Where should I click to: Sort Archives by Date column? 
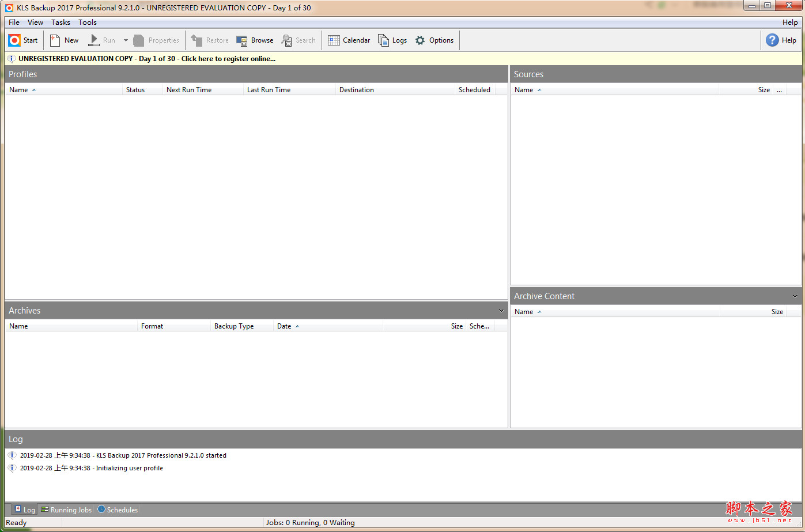pyautogui.click(x=328, y=326)
